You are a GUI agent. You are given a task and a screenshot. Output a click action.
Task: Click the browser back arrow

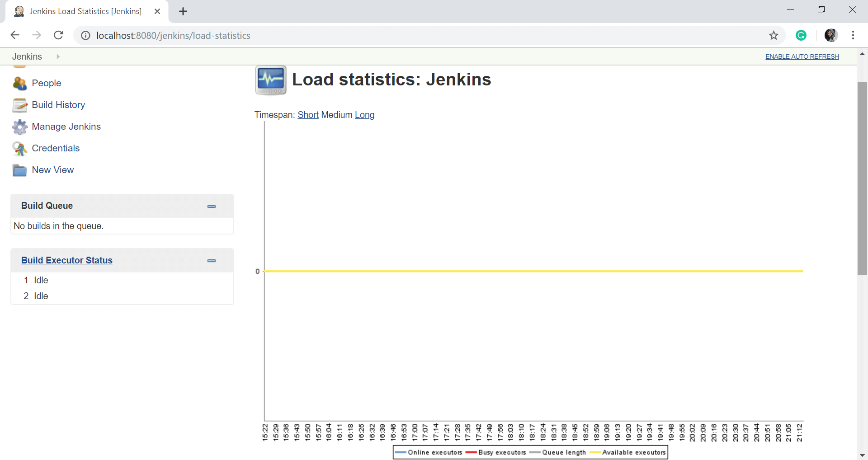coord(15,35)
